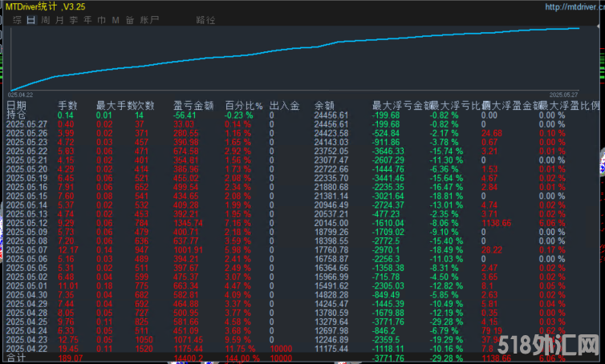Click the 出入金 column header
Screen dimensions: 605x364
tap(284, 105)
